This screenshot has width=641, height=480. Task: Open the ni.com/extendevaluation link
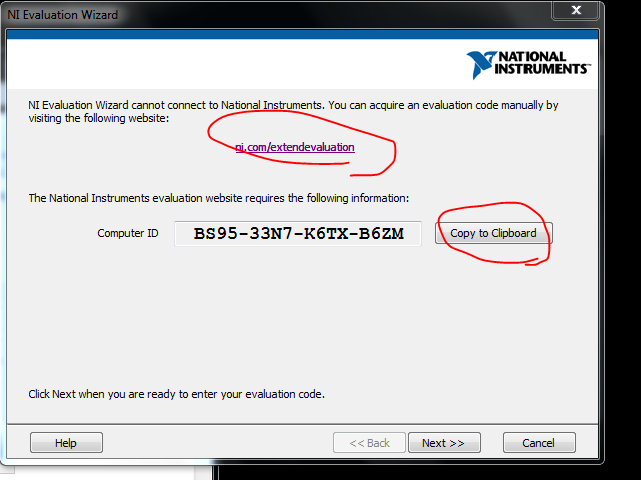[x=295, y=147]
